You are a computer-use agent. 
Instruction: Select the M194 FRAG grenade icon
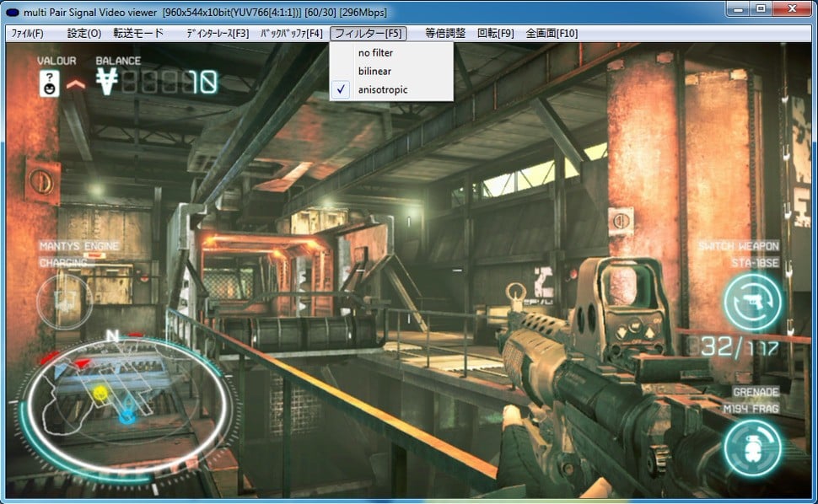[x=751, y=447]
